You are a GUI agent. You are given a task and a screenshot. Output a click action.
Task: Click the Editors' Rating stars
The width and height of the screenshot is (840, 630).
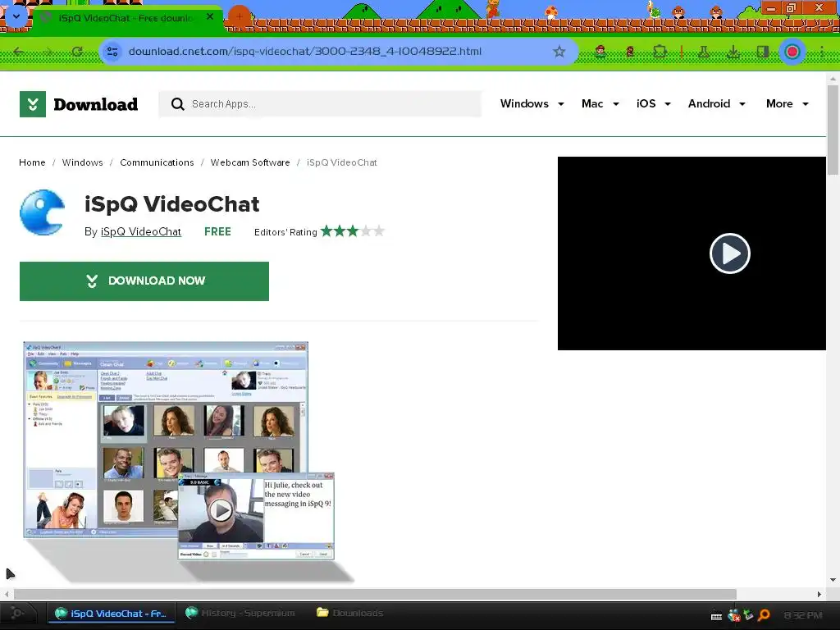[353, 231]
